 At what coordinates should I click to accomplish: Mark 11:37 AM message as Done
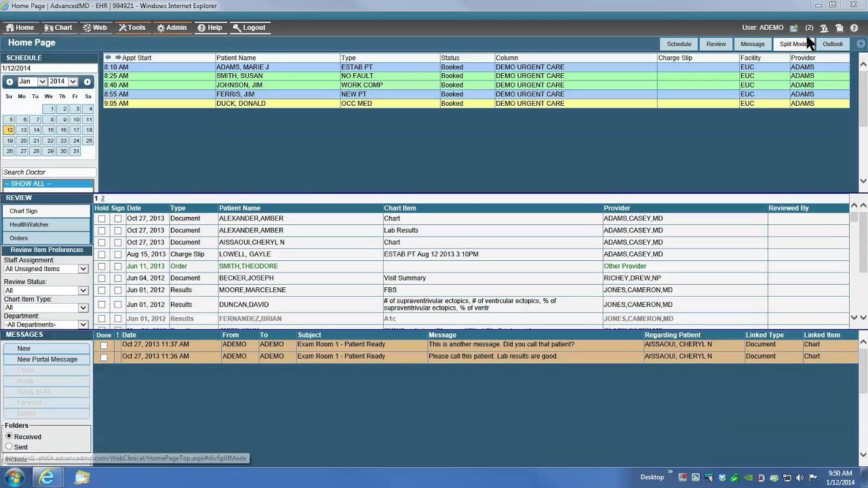point(104,345)
